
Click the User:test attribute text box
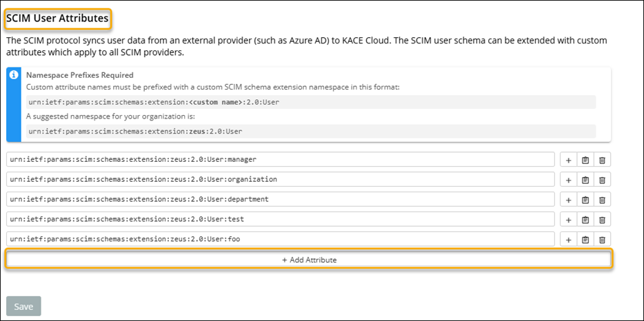279,220
